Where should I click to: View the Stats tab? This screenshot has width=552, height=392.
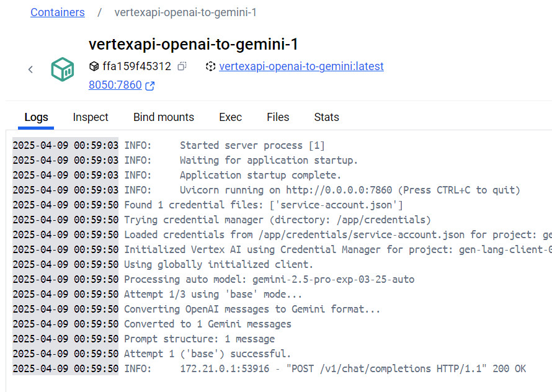[x=326, y=117]
